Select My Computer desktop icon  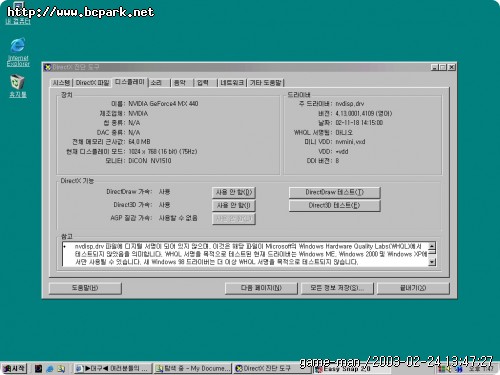coord(18,13)
